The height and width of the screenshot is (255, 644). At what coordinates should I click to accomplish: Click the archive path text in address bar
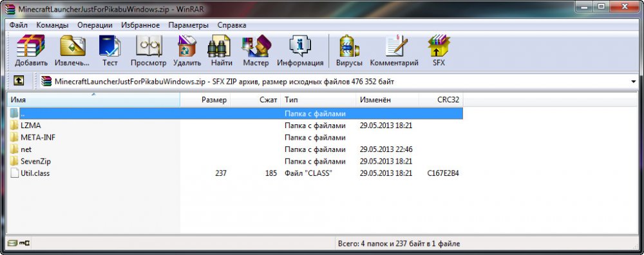224,82
